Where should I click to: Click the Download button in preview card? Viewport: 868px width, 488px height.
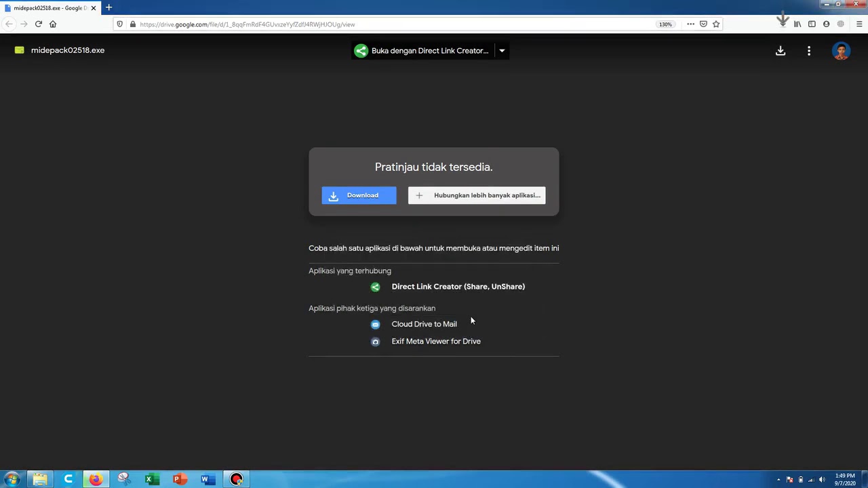click(359, 195)
